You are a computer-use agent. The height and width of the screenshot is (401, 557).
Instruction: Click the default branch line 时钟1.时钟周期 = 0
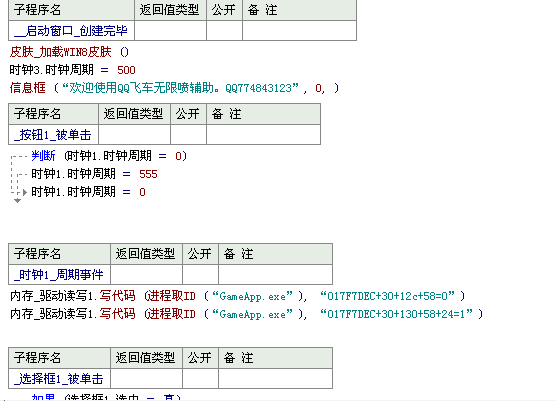click(x=88, y=192)
